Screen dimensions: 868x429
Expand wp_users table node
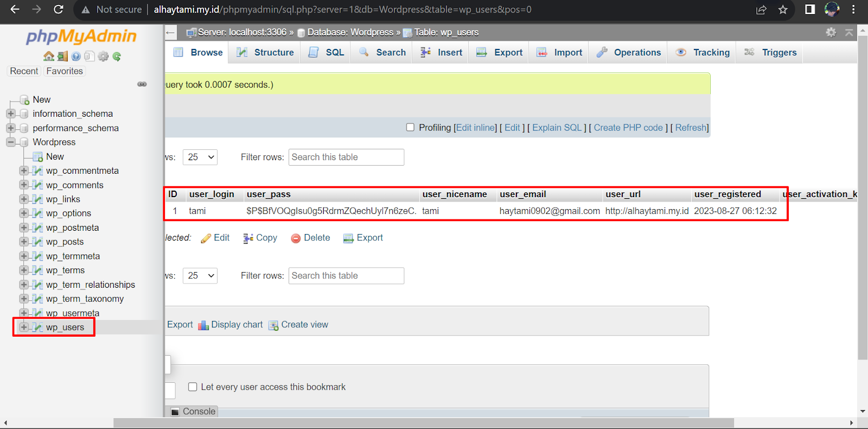coord(24,327)
